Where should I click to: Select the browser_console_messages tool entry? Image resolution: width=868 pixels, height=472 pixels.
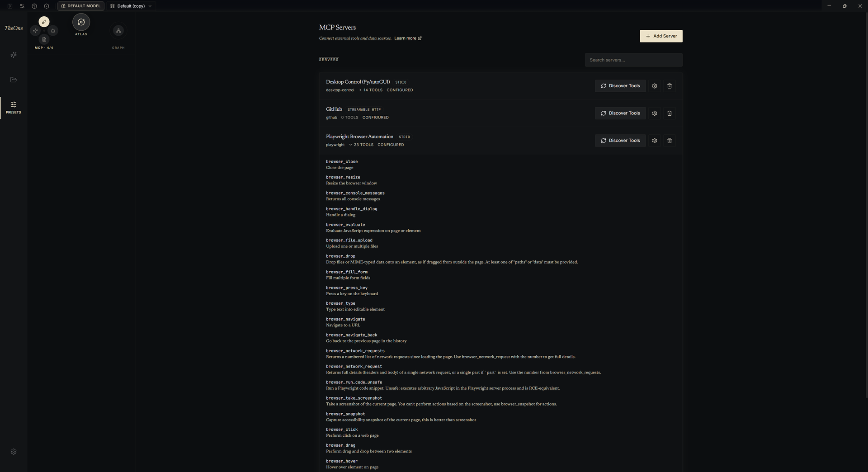(x=355, y=196)
